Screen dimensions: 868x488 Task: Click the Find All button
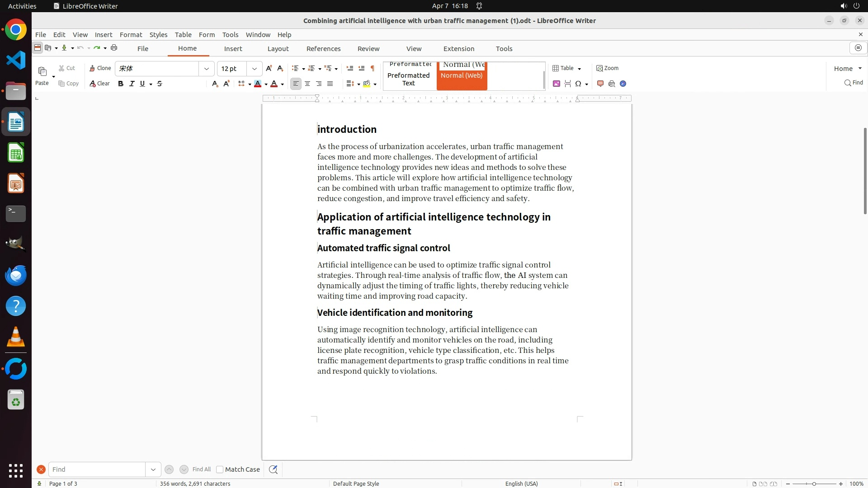201,469
